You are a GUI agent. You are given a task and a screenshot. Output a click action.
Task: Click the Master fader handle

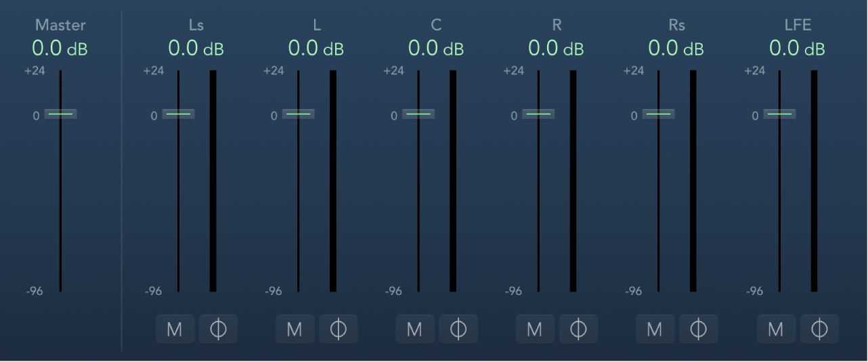[x=60, y=114]
